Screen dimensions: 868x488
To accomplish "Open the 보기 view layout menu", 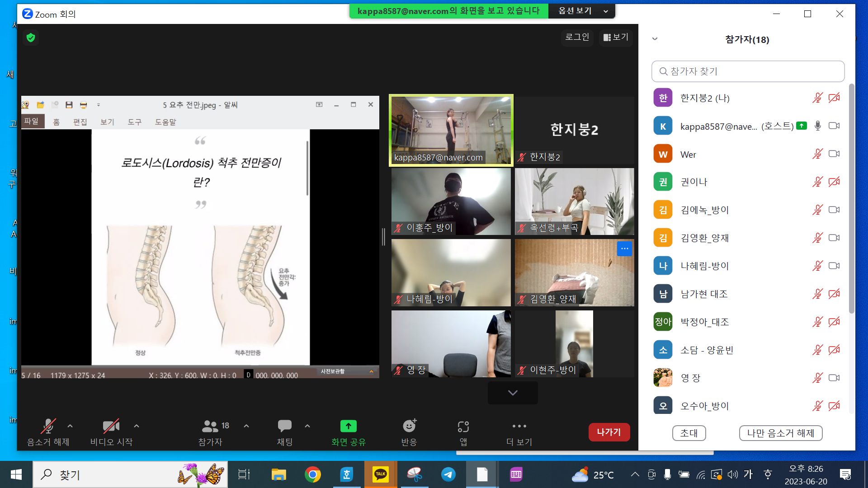I will (616, 37).
